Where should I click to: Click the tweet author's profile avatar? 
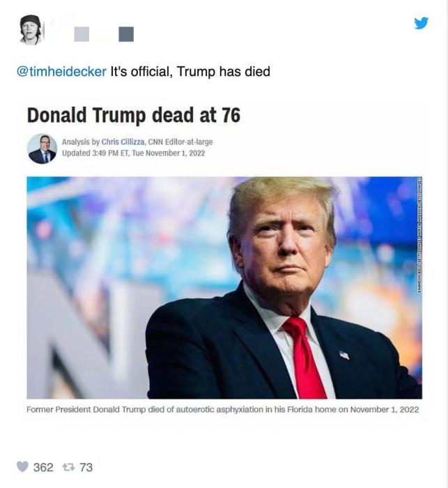[31, 29]
